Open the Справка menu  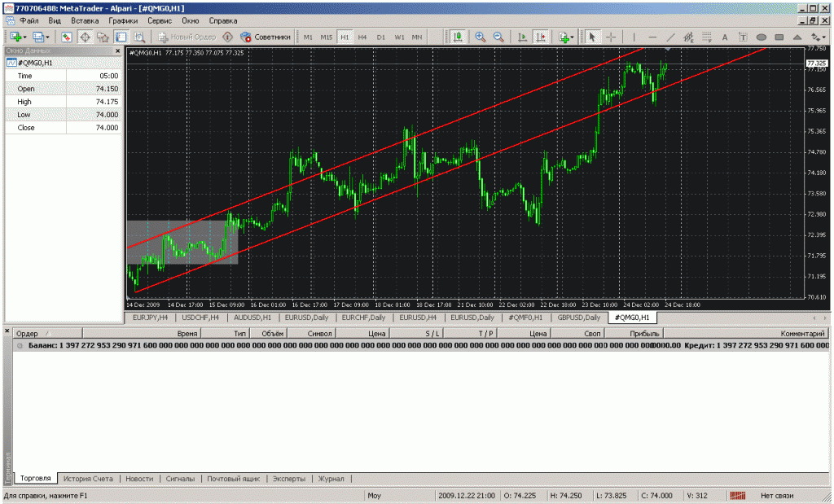(223, 20)
